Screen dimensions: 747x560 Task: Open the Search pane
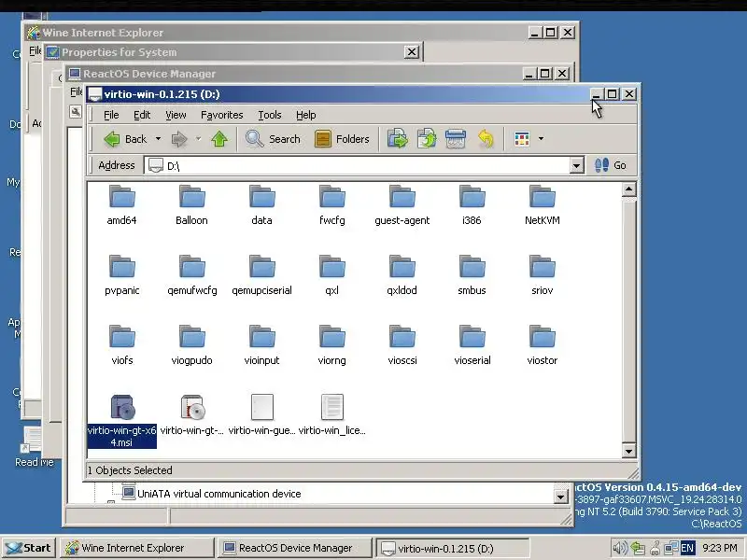click(x=273, y=139)
